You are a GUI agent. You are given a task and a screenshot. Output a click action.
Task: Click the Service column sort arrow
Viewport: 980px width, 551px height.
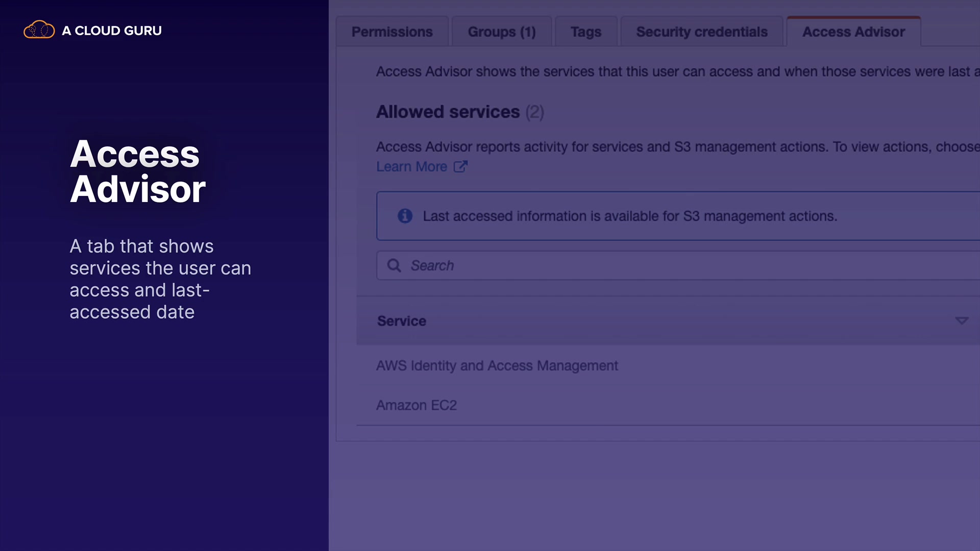(961, 321)
